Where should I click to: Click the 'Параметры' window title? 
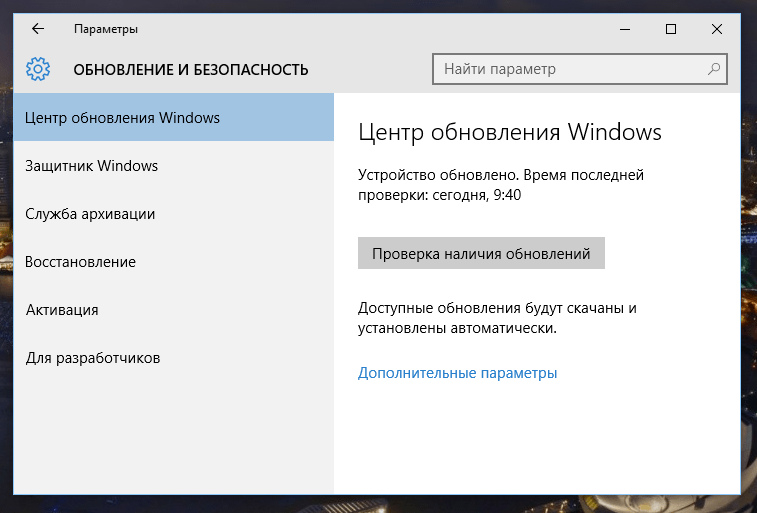tap(106, 29)
